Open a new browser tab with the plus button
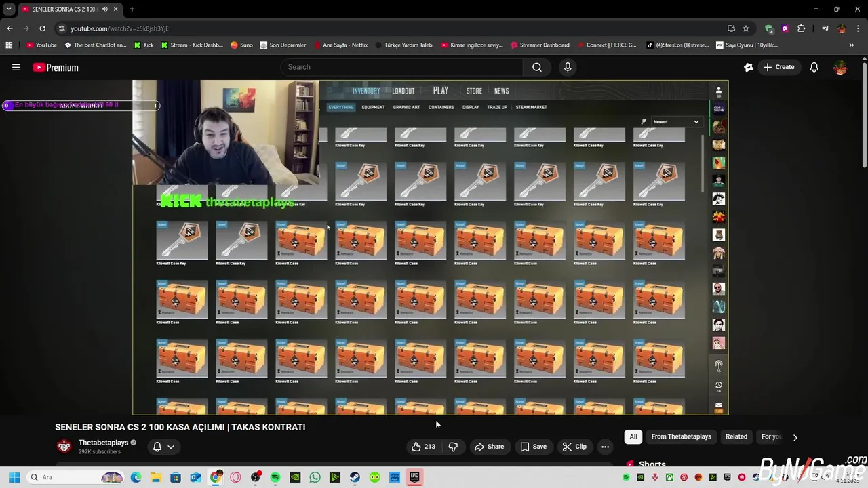Image resolution: width=868 pixels, height=488 pixels. (132, 9)
